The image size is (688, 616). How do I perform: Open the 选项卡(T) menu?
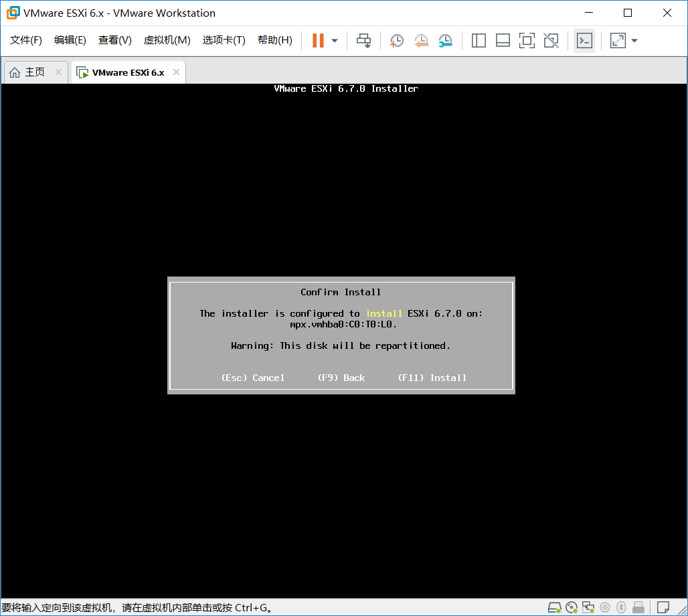[224, 40]
